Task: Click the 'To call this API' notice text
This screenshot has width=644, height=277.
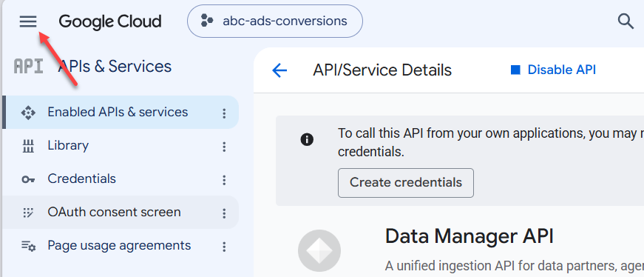Action: click(491, 143)
